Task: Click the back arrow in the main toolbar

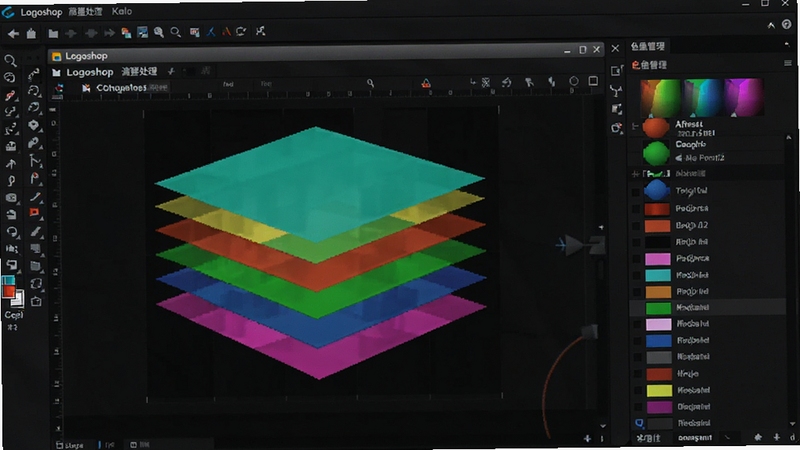Action: tap(13, 34)
